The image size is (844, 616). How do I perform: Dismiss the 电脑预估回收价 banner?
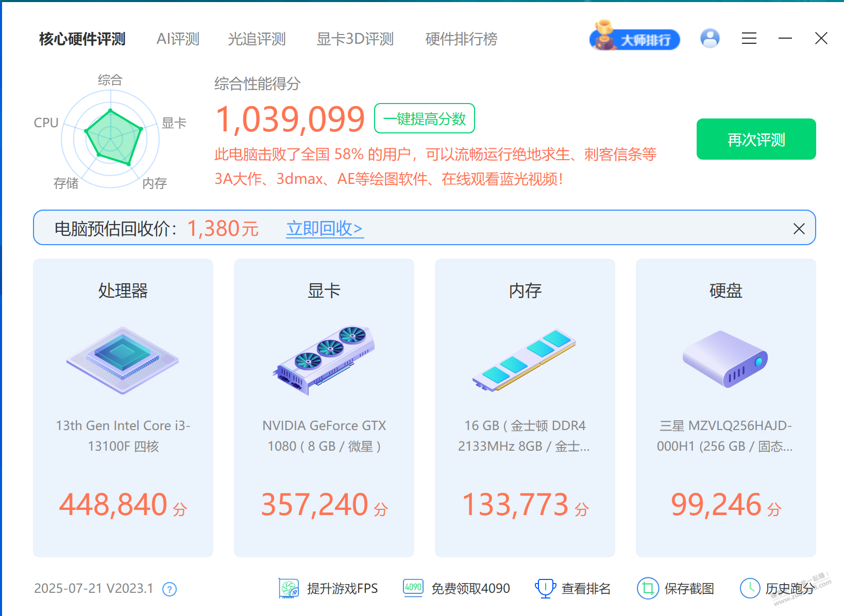[x=799, y=228]
